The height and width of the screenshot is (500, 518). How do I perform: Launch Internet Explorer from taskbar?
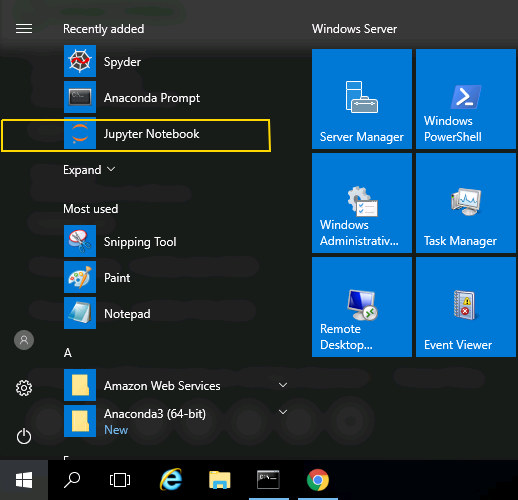tap(171, 480)
